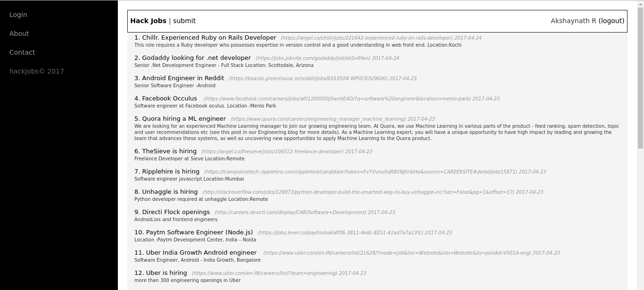Click Python developer required at unhaggle text
Image resolution: width=644 pixels, height=290 pixels.
(x=201, y=199)
